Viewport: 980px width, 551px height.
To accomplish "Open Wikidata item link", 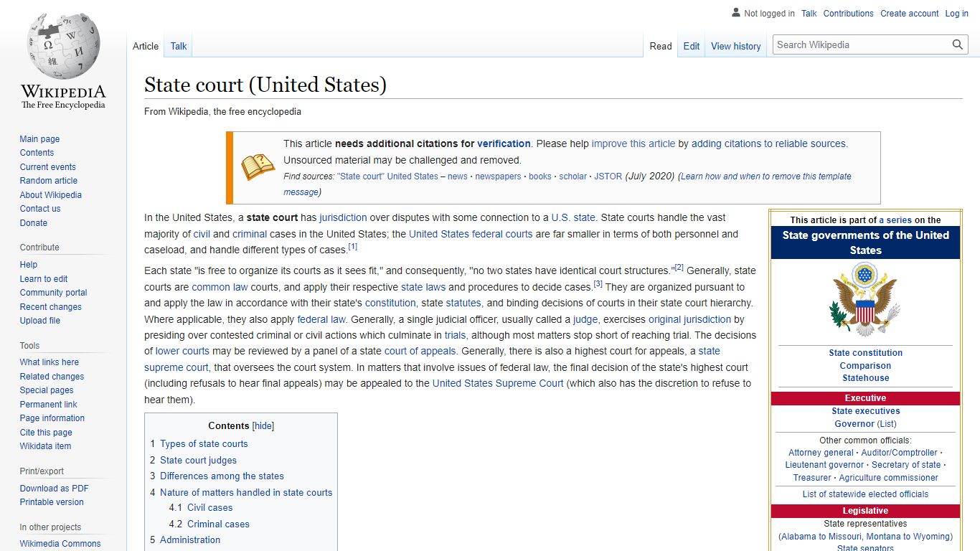I will (x=46, y=446).
